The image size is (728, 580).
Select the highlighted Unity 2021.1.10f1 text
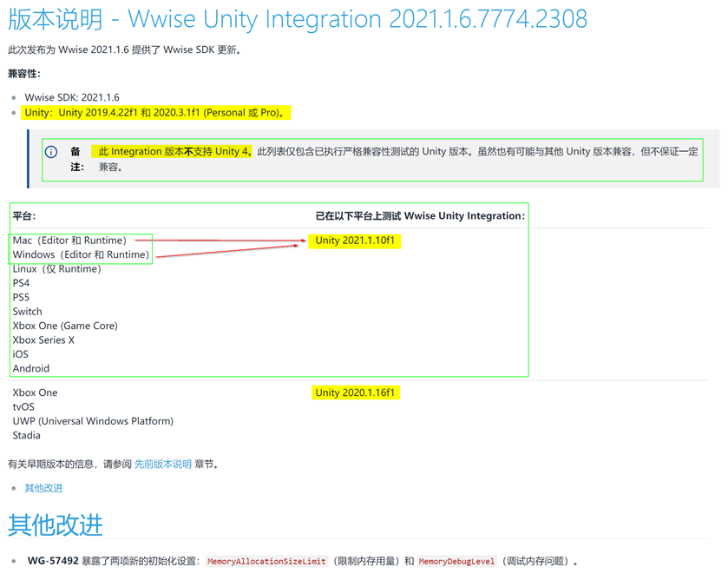click(355, 241)
